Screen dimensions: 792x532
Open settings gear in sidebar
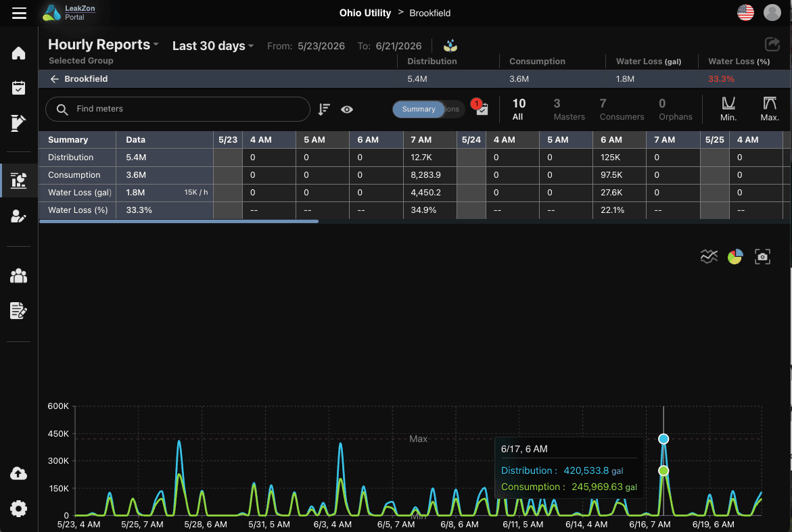pos(19,508)
